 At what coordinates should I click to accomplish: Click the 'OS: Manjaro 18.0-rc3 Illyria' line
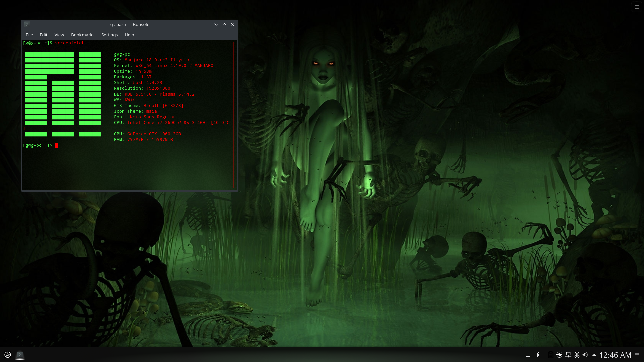click(152, 60)
